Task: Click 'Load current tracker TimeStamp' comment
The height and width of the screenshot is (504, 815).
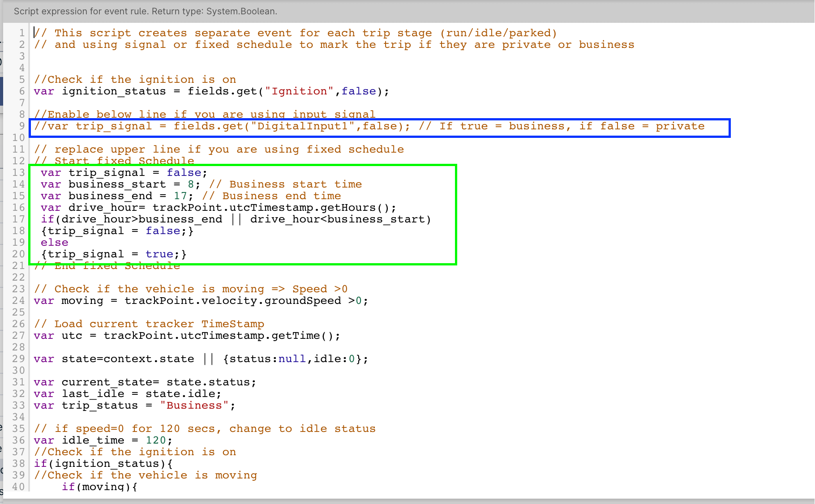Action: (149, 324)
